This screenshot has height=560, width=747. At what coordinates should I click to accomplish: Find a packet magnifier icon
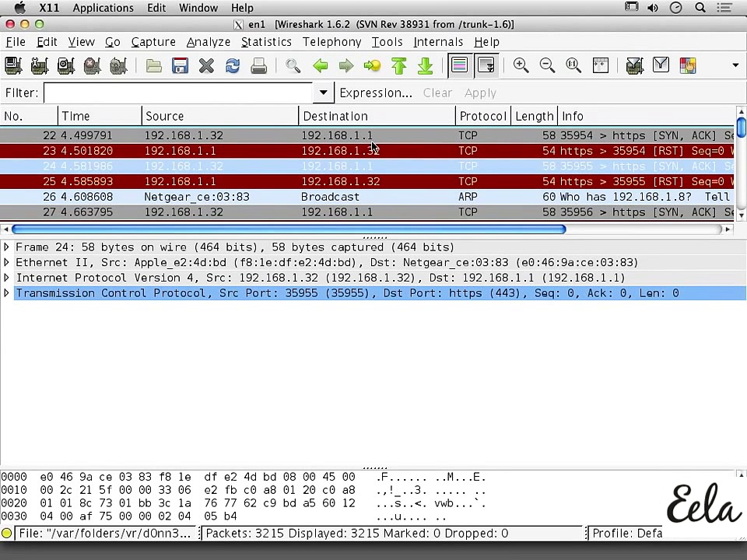tap(293, 65)
